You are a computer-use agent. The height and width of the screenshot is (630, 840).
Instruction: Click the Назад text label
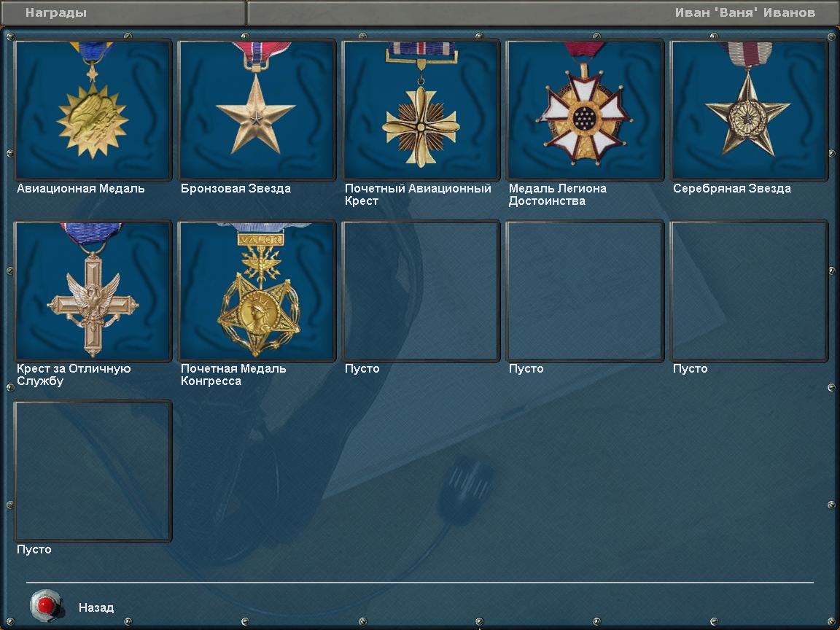96,607
